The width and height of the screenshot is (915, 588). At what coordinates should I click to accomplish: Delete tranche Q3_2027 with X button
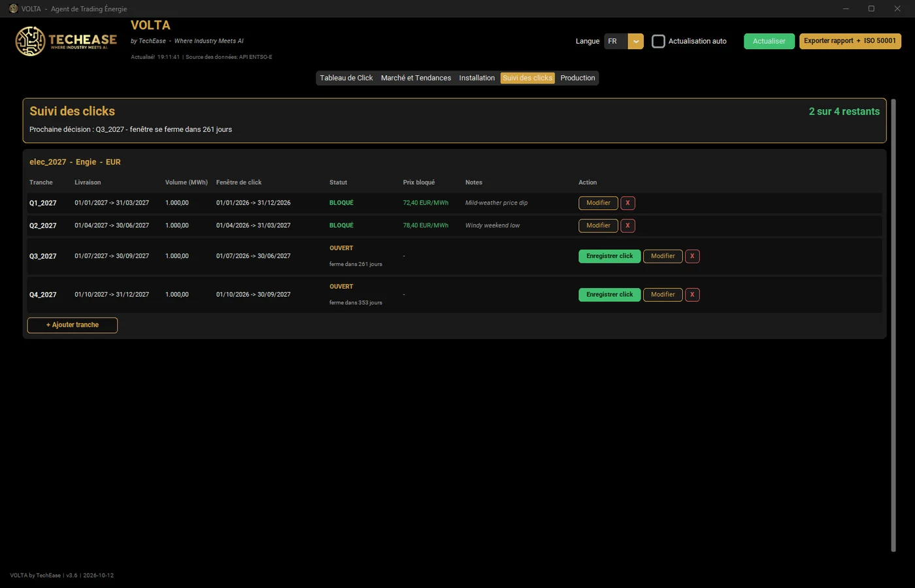(x=692, y=256)
